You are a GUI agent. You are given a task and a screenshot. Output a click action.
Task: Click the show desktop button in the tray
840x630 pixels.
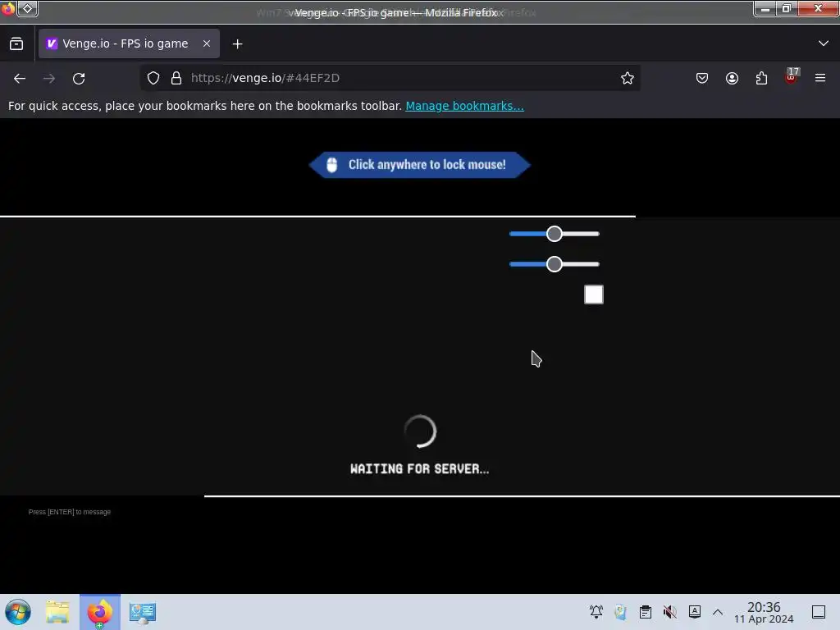coord(819,612)
